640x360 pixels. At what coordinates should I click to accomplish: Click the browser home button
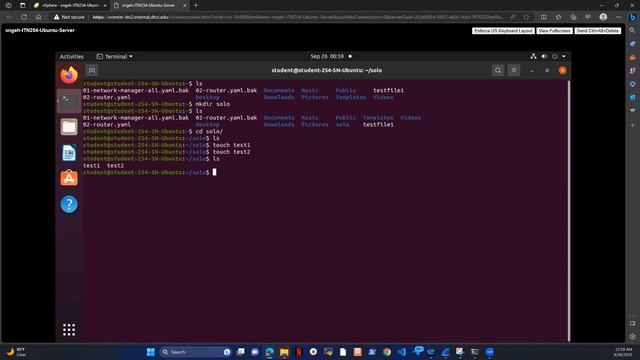[x=38, y=17]
